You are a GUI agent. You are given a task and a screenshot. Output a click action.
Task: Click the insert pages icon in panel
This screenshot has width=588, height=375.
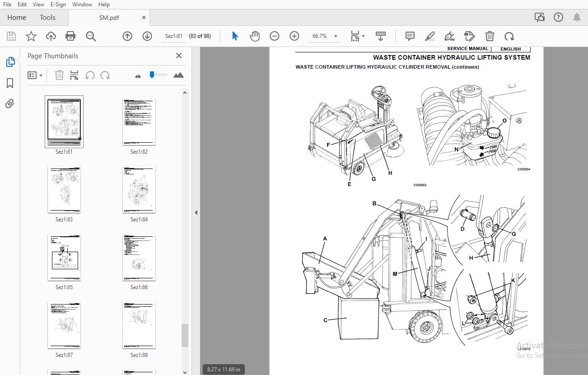click(75, 75)
